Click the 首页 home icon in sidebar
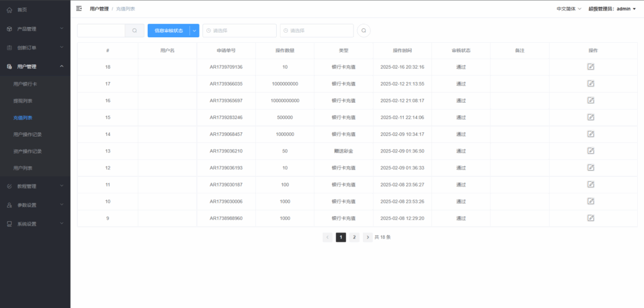The width and height of the screenshot is (644, 308). pos(9,10)
